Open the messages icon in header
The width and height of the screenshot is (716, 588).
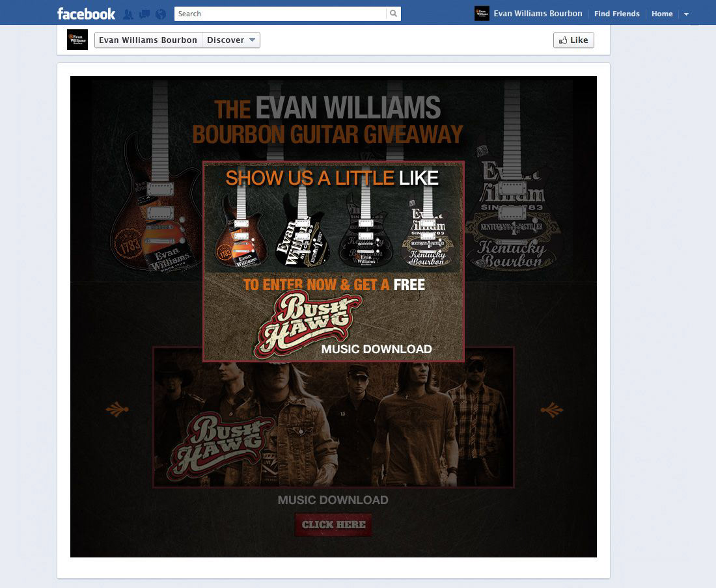tap(145, 14)
